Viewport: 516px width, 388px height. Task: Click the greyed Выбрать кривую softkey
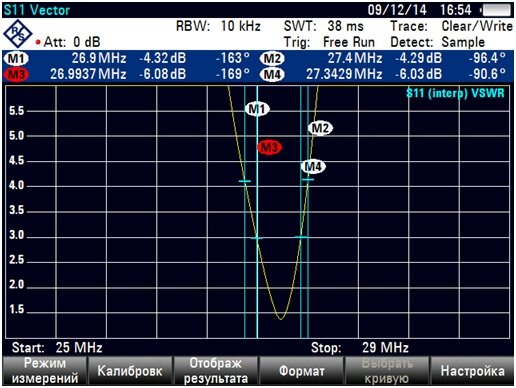387,371
